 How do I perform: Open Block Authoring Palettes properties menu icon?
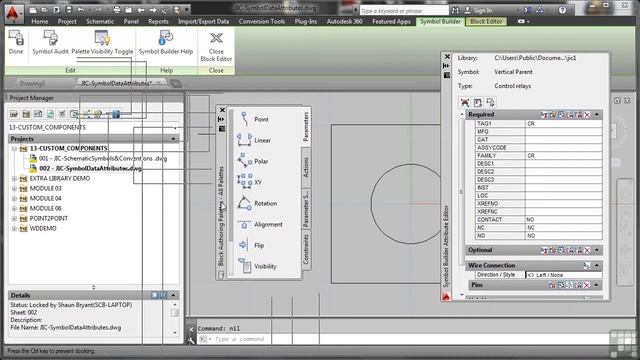click(222, 129)
